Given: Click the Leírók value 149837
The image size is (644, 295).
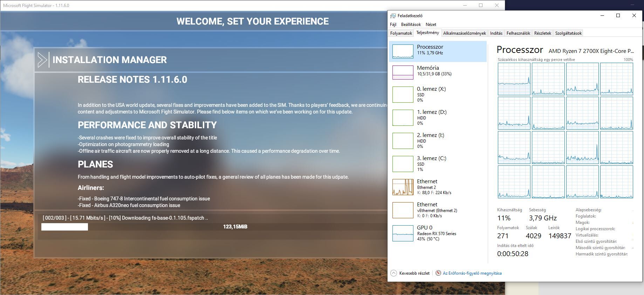Looking at the screenshot, I should point(560,236).
